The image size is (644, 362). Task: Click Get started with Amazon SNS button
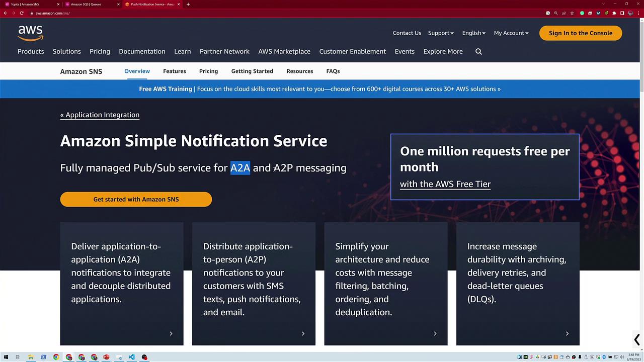click(136, 199)
